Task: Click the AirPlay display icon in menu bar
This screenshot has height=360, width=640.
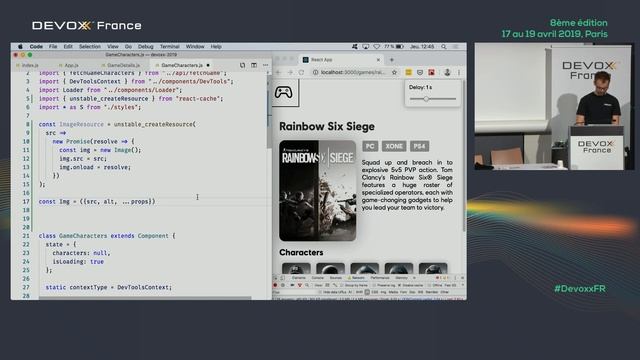Action: (x=366, y=47)
